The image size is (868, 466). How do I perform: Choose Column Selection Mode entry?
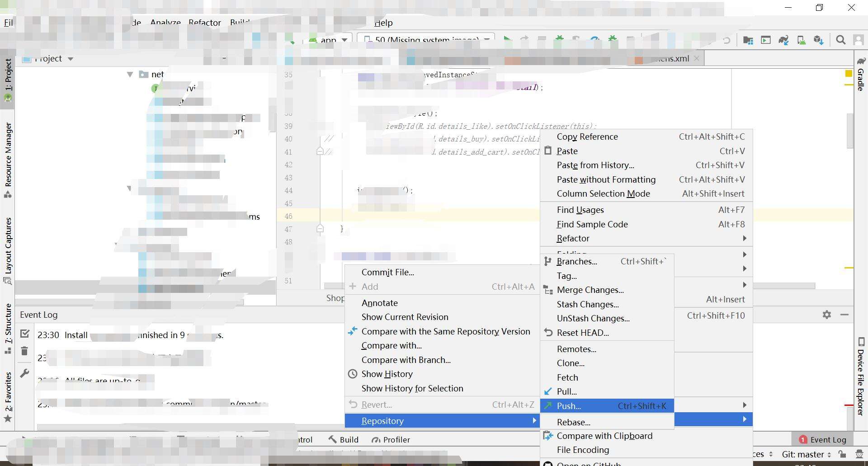[x=646, y=193]
